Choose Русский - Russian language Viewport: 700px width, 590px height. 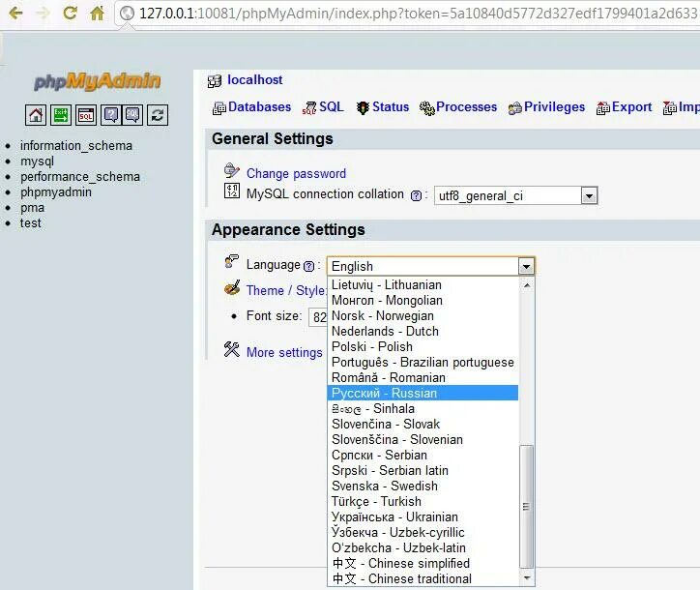pyautogui.click(x=423, y=393)
